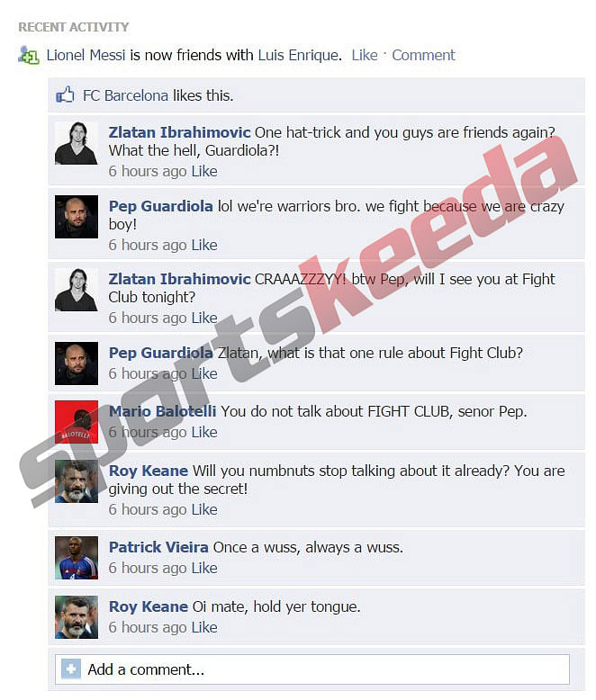Viewport: 596px width, 700px height.
Task: Click the Patrick Vieira name link
Action: (x=158, y=547)
